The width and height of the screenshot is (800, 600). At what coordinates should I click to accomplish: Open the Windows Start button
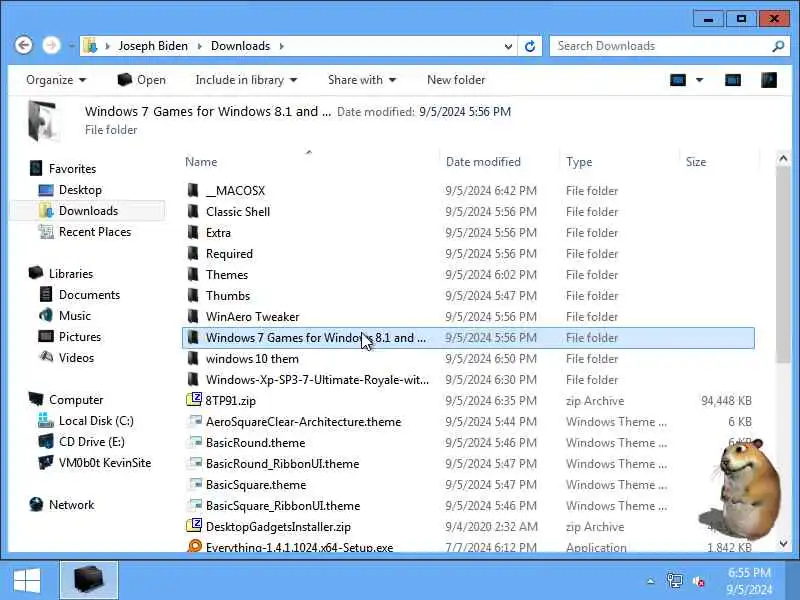click(27, 581)
